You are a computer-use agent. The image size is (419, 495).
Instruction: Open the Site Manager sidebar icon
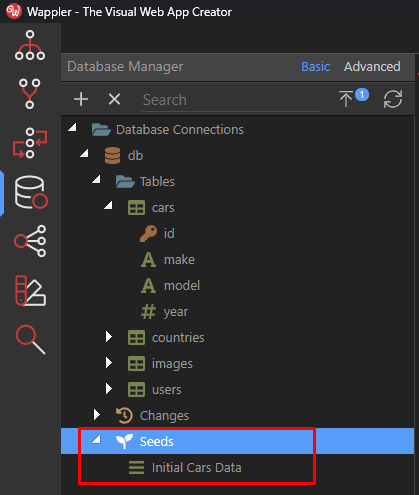[30, 45]
